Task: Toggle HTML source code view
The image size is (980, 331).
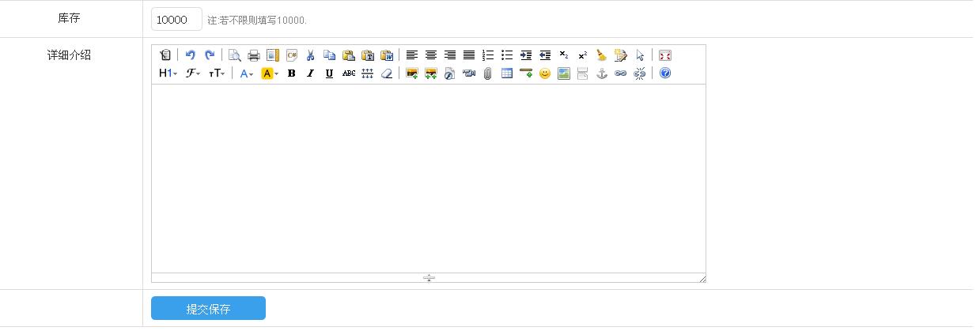Action: coord(165,55)
